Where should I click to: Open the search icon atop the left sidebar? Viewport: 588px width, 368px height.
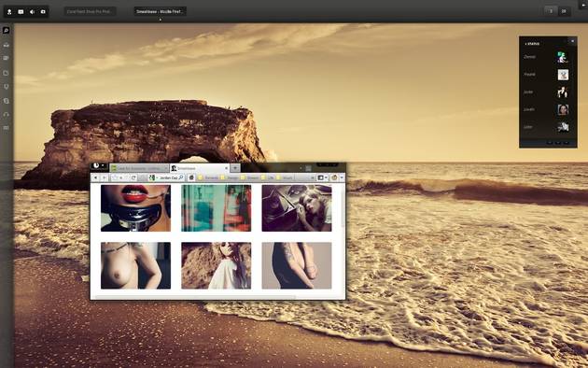click(x=6, y=30)
